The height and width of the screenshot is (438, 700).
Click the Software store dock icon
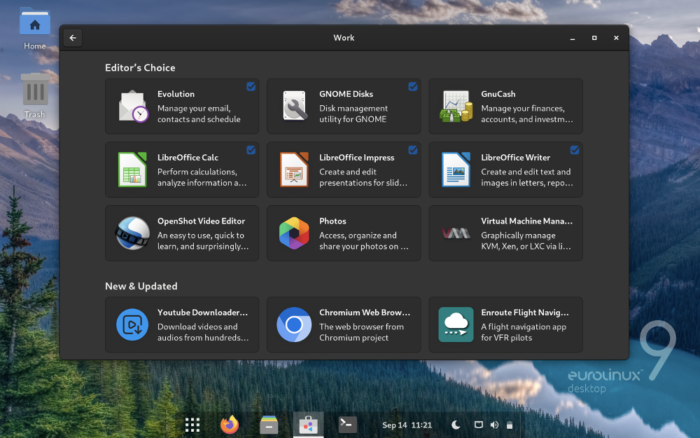(x=308, y=425)
